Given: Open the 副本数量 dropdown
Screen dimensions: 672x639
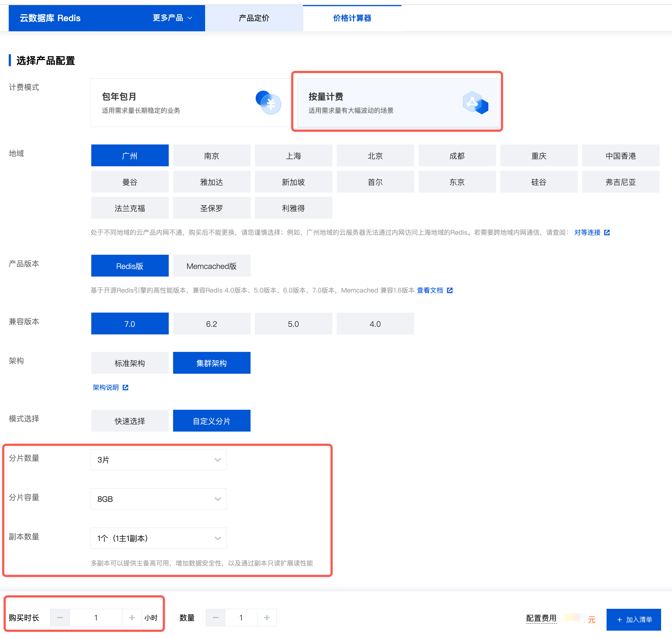Looking at the screenshot, I should pos(159,538).
